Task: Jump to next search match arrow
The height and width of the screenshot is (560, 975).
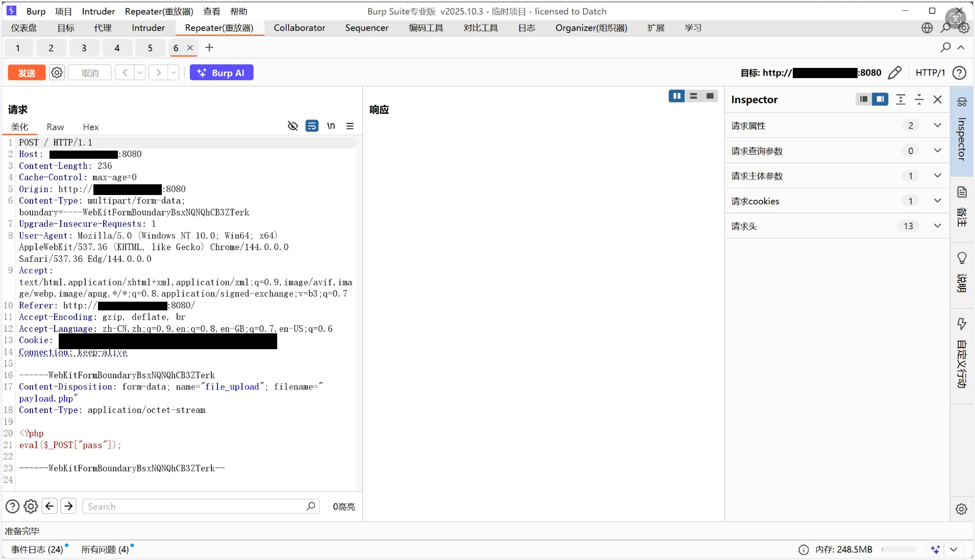Action: point(68,506)
